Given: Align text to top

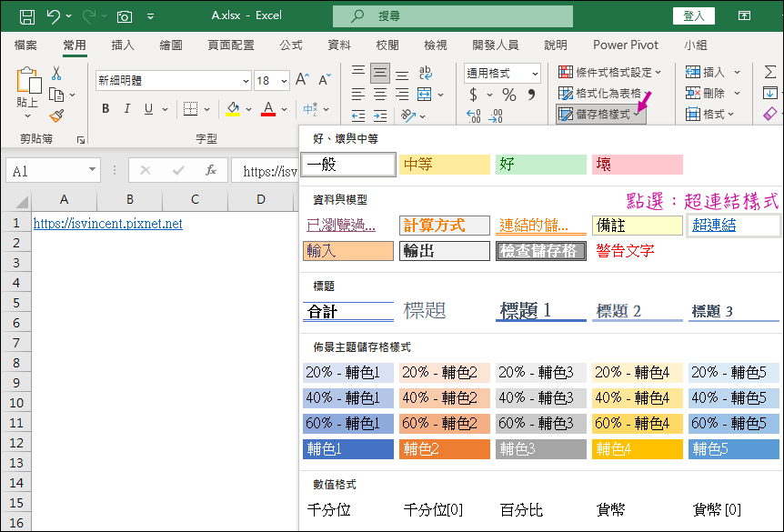Looking at the screenshot, I should pyautogui.click(x=358, y=73).
